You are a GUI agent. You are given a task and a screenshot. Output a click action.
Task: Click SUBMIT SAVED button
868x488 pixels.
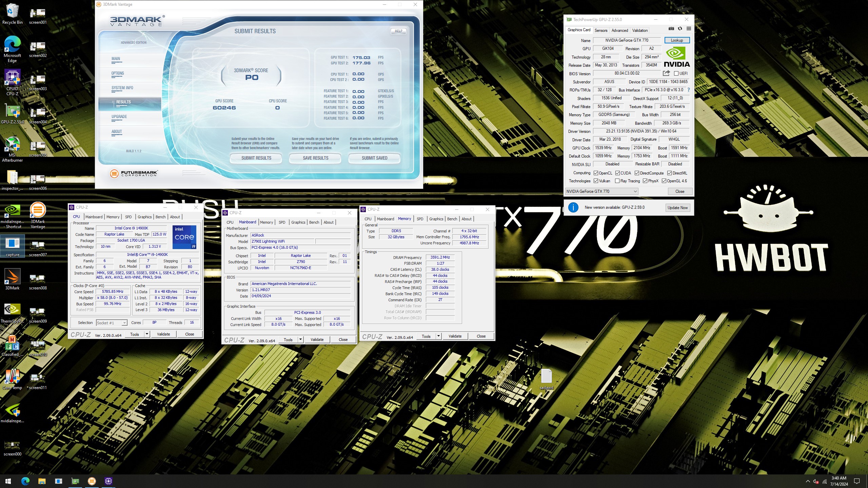374,158
